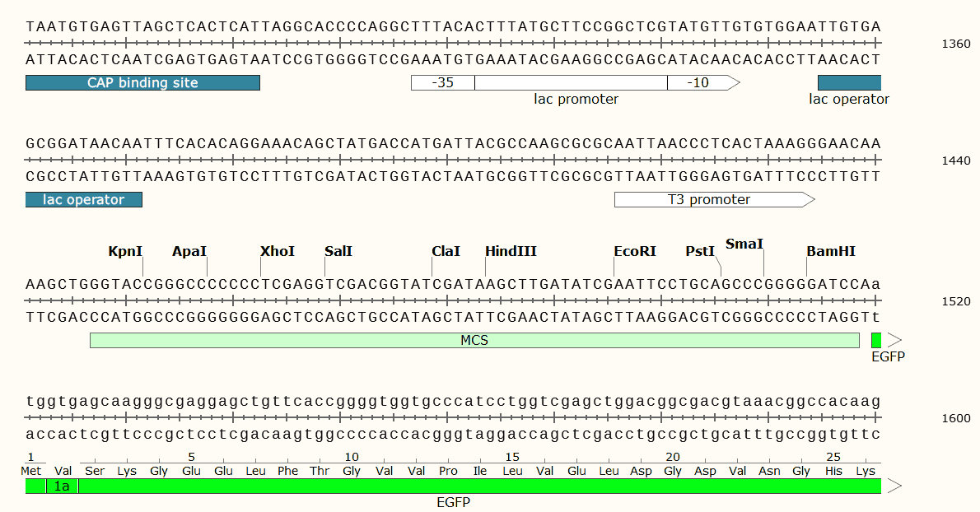The width and height of the screenshot is (980, 512).
Task: Select the PstI enzyme label
Action: (700, 251)
